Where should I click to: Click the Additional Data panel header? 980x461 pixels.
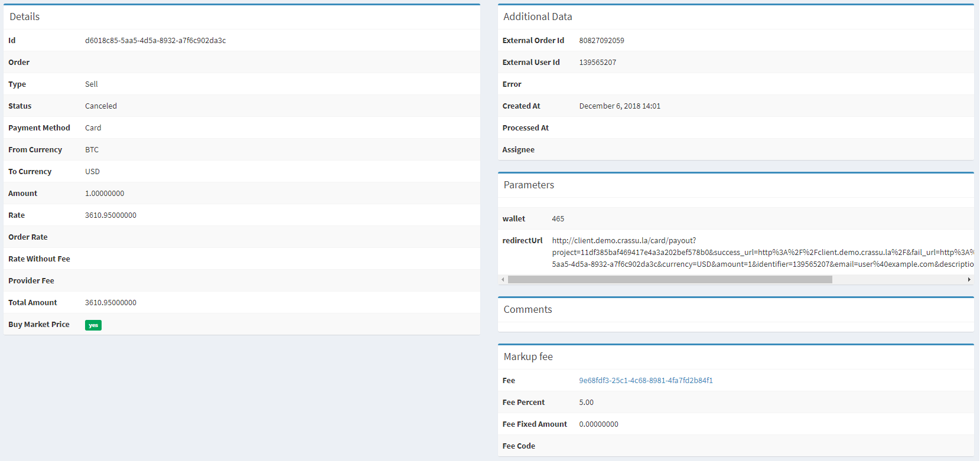(538, 17)
